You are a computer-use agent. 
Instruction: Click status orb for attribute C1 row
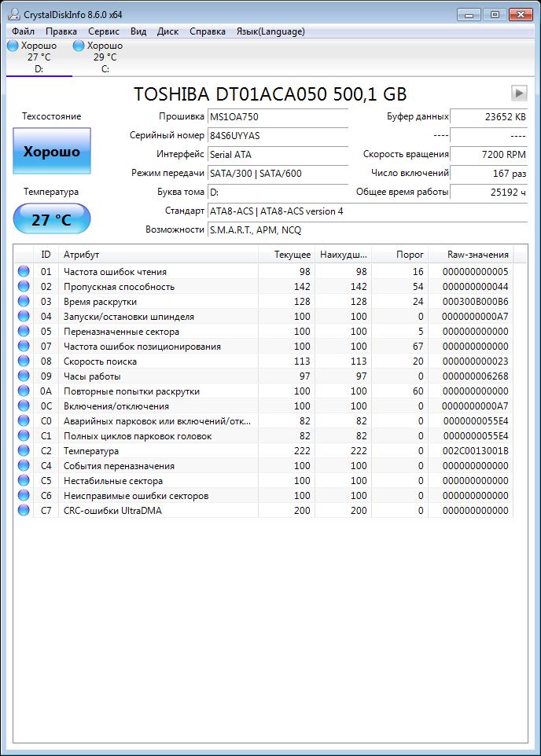24,436
